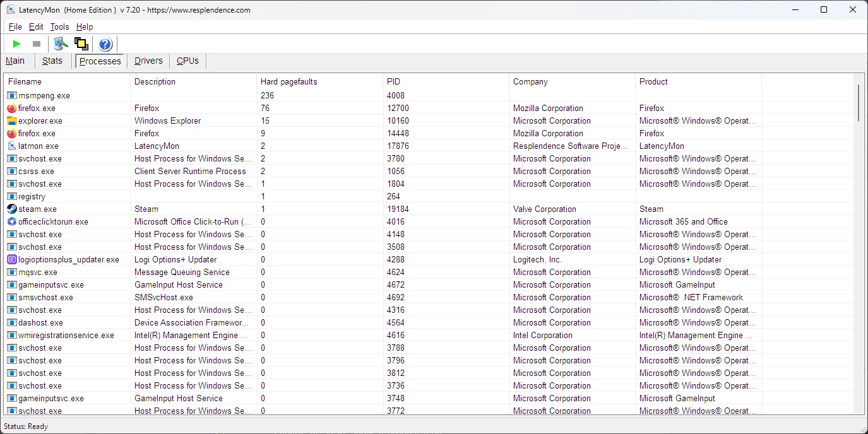Open the File menu
The image size is (868, 434).
[x=15, y=27]
